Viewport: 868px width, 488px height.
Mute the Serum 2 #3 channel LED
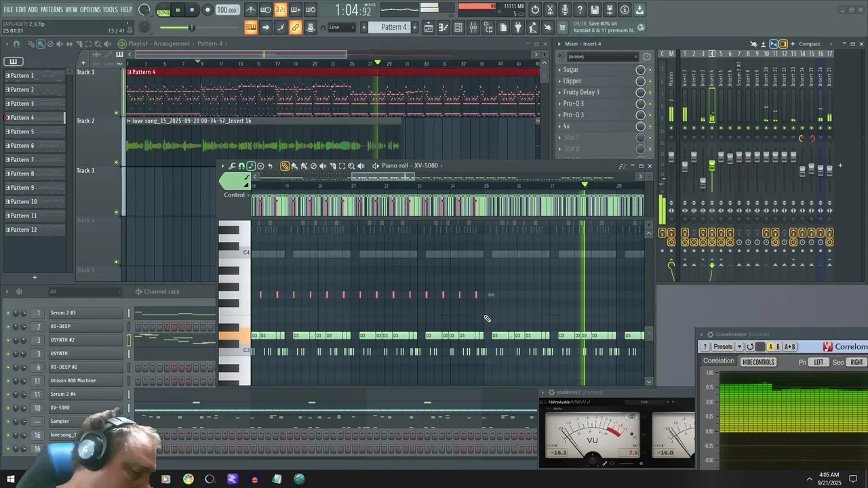8,313
